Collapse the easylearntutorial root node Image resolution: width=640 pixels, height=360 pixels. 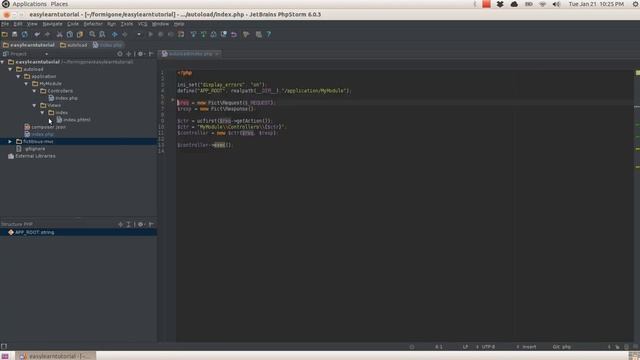(x=3, y=62)
